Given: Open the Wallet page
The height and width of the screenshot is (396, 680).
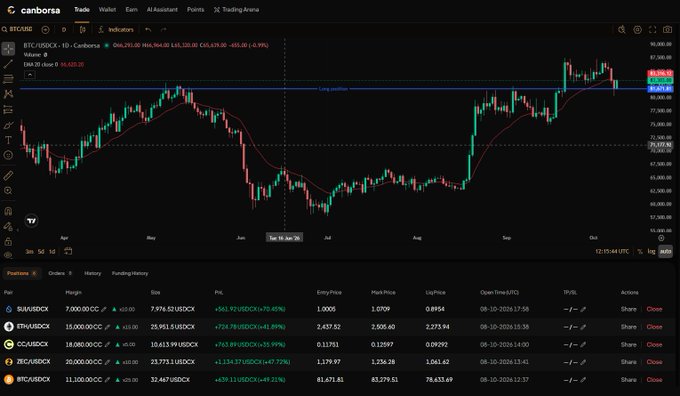Looking at the screenshot, I should [107, 10].
